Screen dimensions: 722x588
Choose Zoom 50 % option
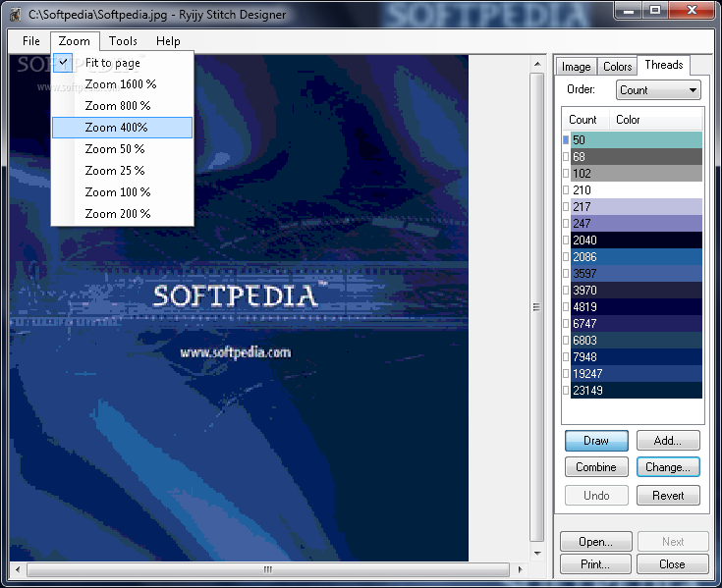122,149
